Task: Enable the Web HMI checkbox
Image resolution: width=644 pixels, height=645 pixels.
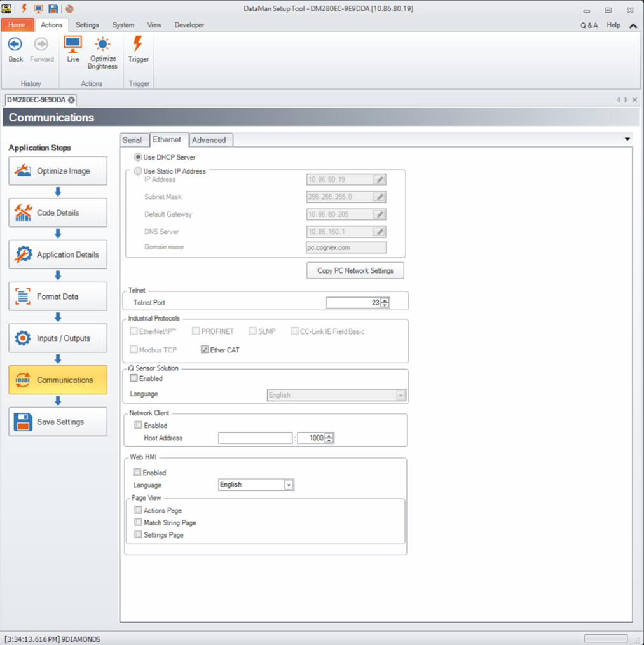Action: click(137, 473)
